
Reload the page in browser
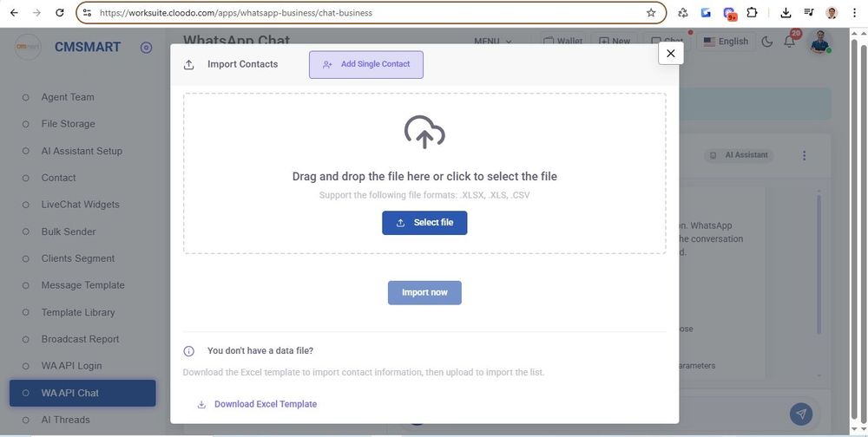[59, 13]
